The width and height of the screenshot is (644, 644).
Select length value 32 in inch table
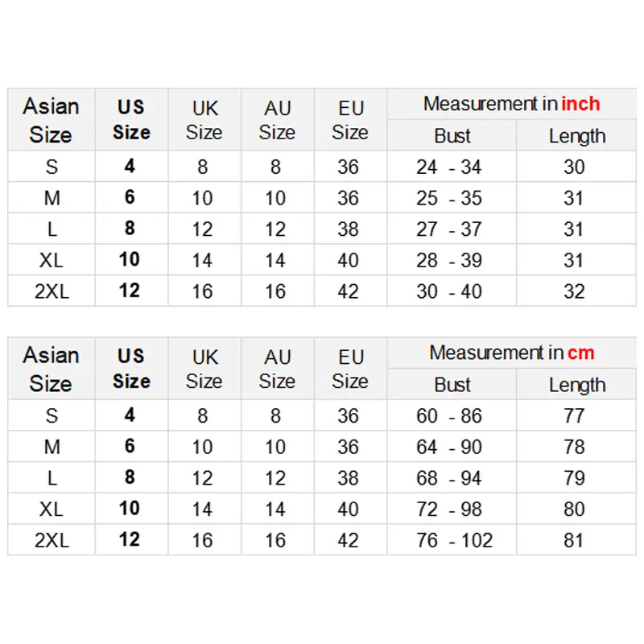(574, 291)
